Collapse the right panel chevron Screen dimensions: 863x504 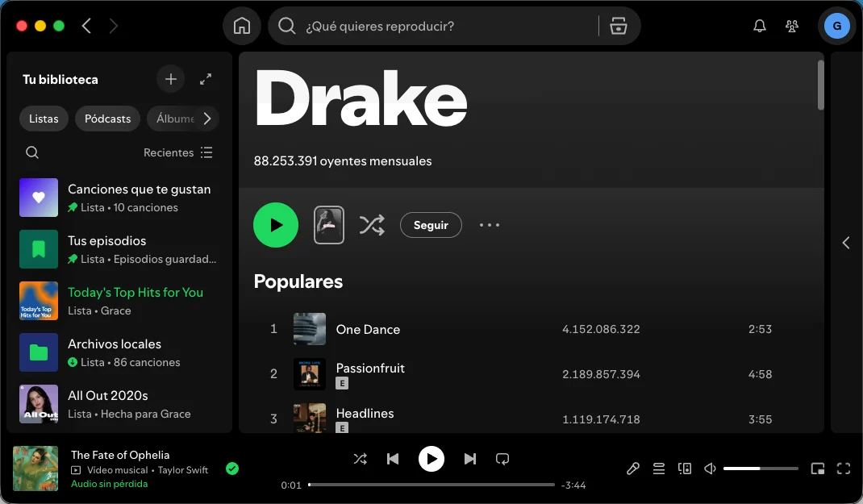(x=846, y=242)
